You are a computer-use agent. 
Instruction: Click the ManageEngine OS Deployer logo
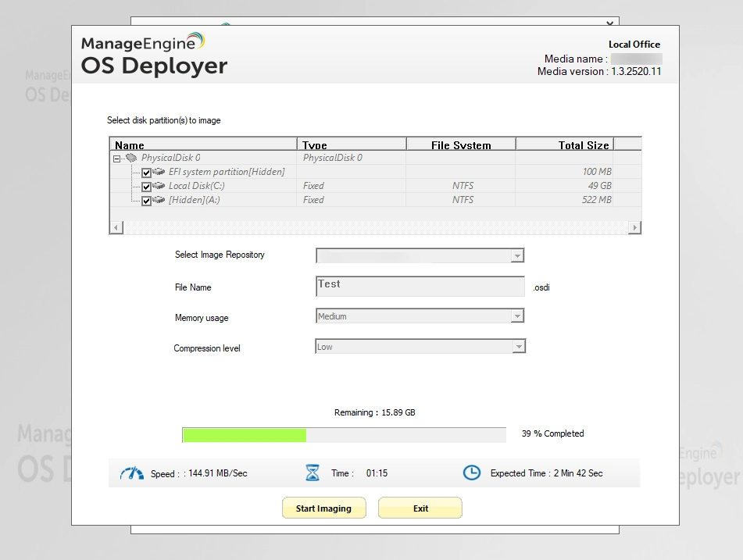pos(154,54)
